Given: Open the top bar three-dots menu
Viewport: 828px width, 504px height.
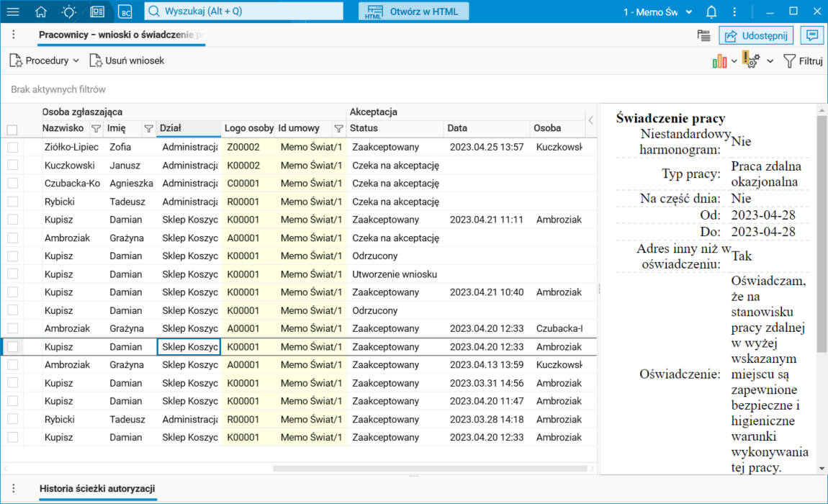Looking at the screenshot, I should (734, 11).
